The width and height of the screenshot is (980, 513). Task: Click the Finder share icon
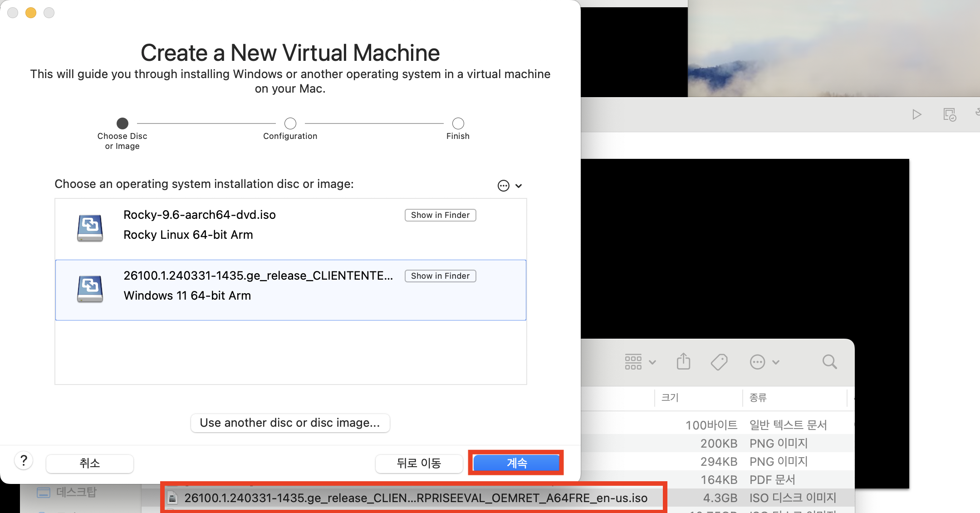coord(683,362)
